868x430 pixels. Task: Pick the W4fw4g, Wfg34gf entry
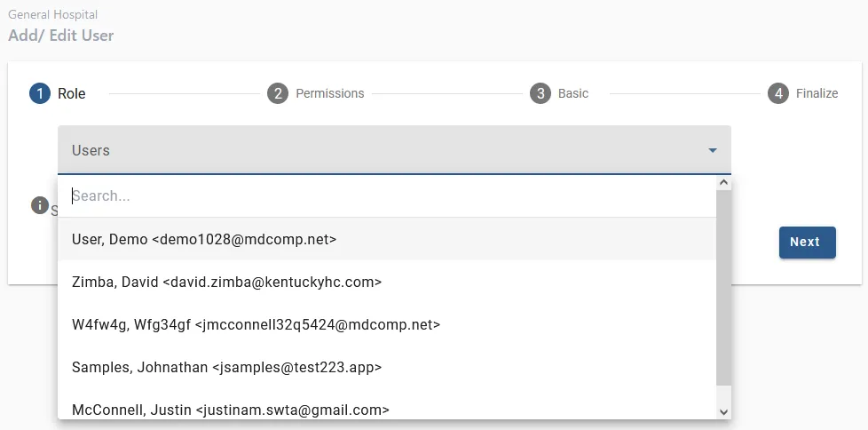[x=256, y=324]
